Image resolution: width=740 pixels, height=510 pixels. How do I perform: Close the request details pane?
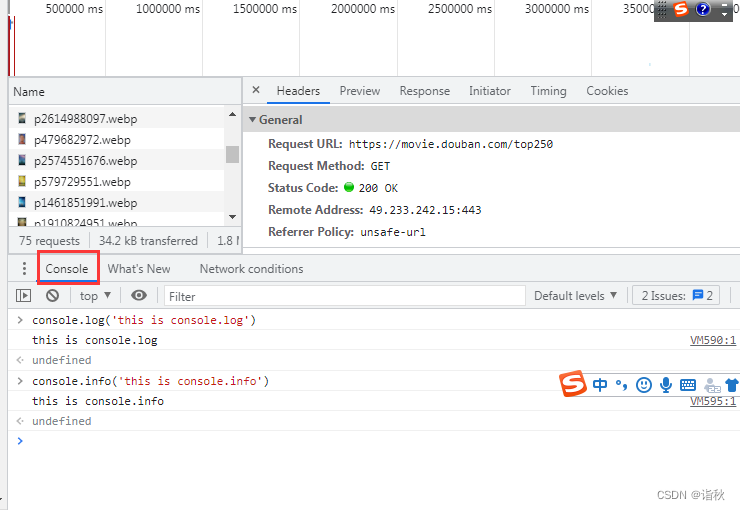256,90
